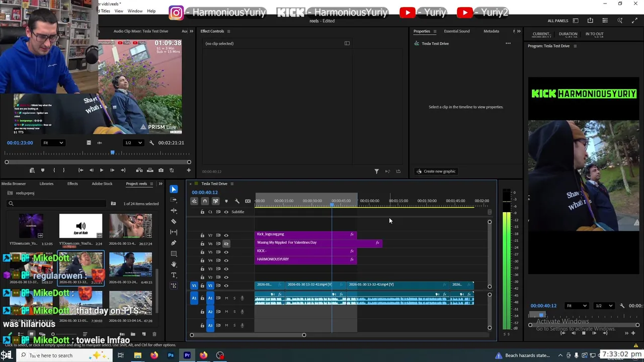Switch to Libraries tab
This screenshot has height=362, width=644.
pos(46,184)
